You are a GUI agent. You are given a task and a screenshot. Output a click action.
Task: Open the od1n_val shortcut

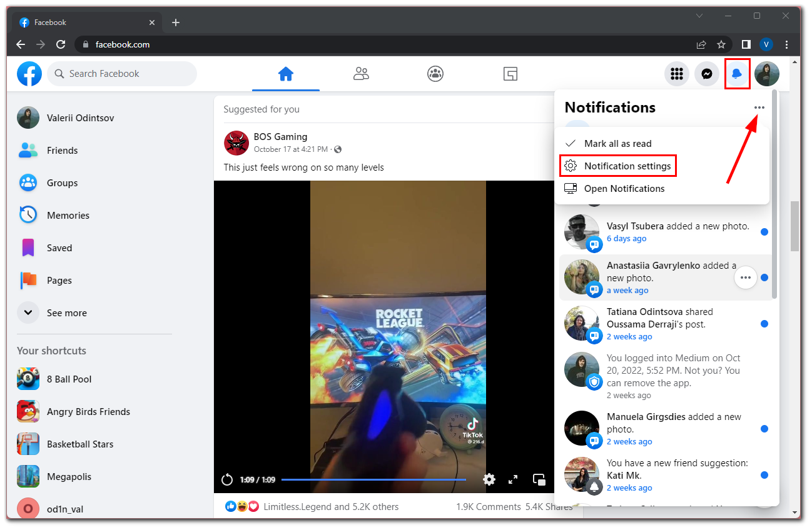click(94, 509)
